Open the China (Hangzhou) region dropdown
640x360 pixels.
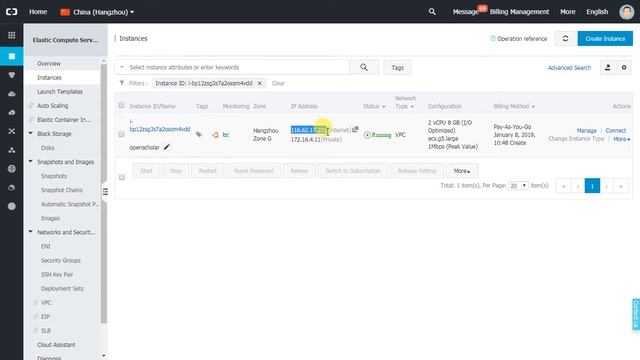coord(97,12)
